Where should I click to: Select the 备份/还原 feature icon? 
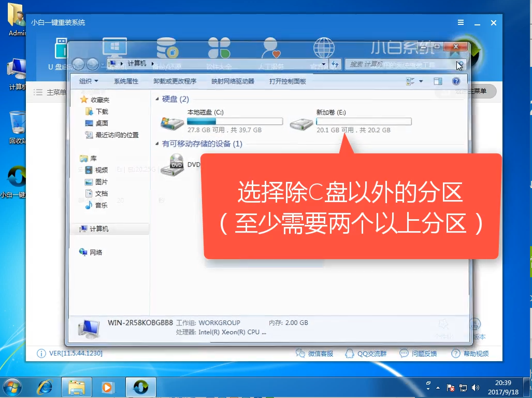click(167, 48)
